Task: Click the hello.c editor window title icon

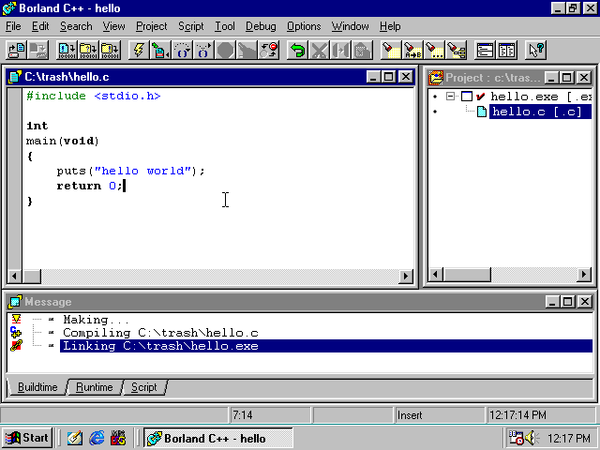Action: click(x=15, y=77)
